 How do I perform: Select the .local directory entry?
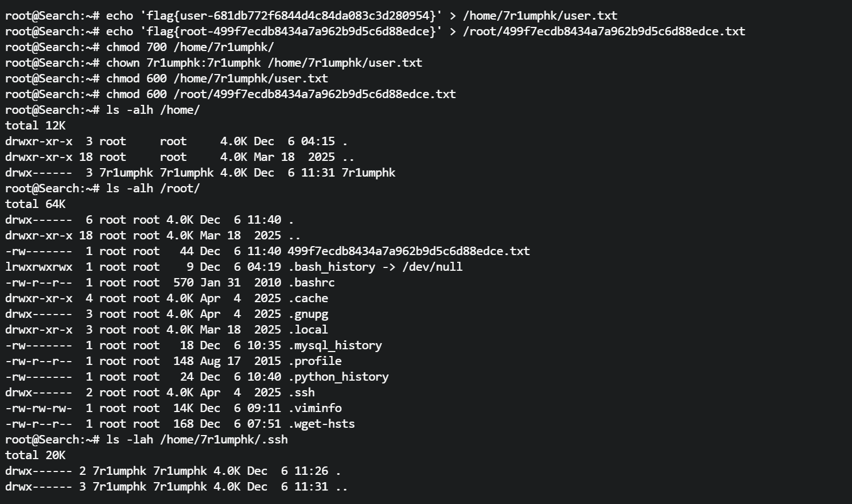308,330
